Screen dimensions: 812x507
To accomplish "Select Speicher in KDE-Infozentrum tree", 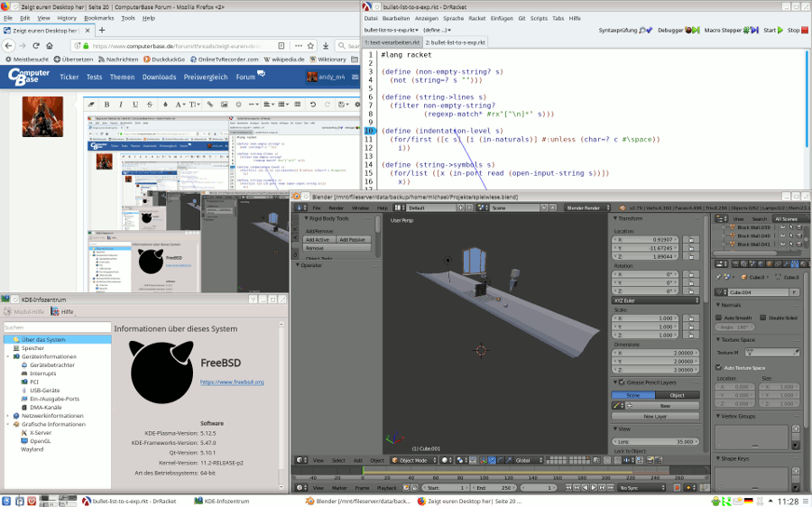I will pos(32,348).
